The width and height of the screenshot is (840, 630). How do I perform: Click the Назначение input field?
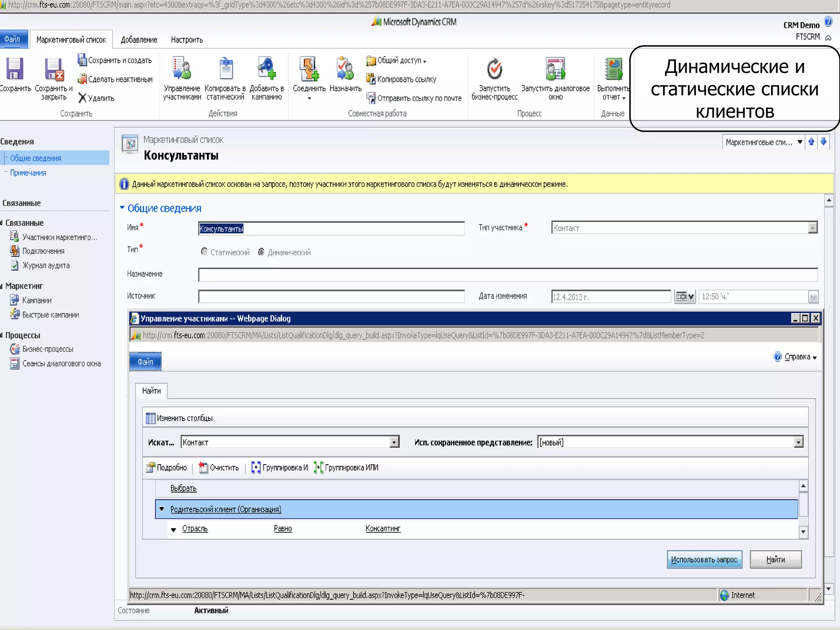[x=507, y=274]
